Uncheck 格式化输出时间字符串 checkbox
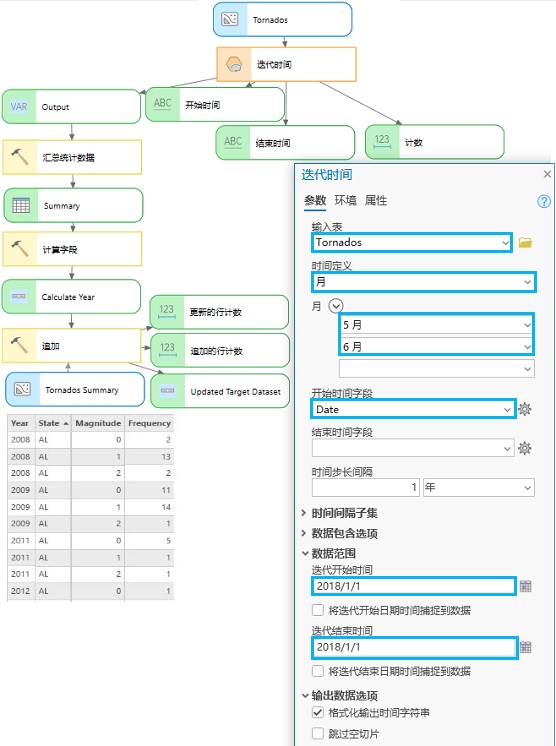The width and height of the screenshot is (556, 746). 318,712
